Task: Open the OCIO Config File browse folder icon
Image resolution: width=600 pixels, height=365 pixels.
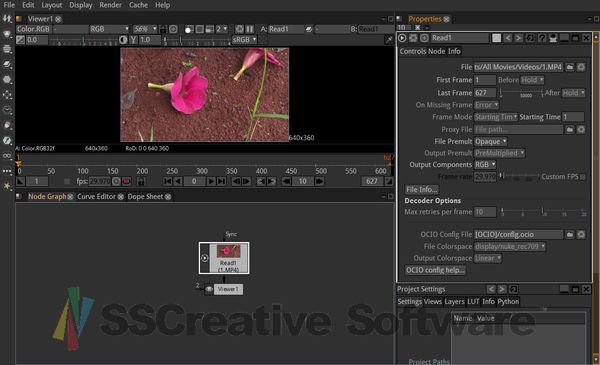Action: coord(570,235)
